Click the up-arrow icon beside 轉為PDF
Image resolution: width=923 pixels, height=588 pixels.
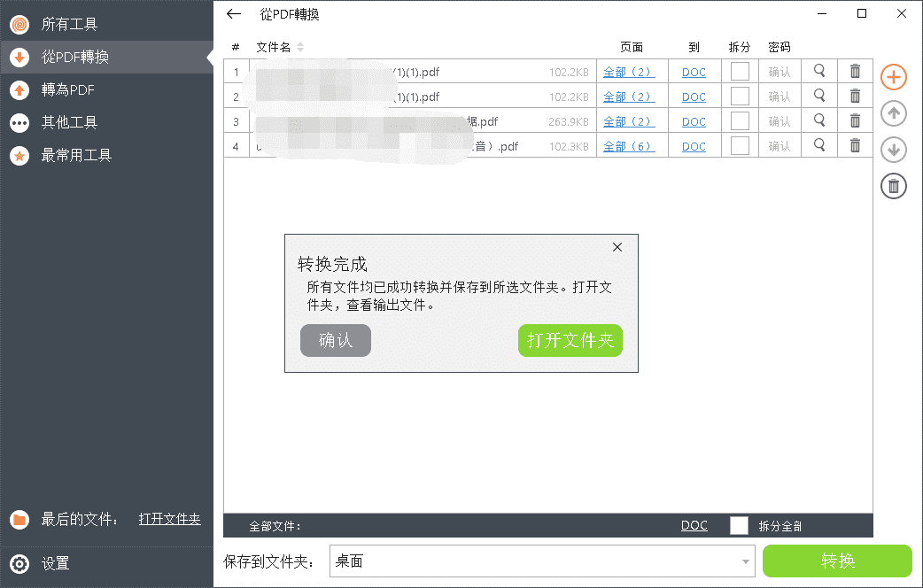[x=19, y=89]
